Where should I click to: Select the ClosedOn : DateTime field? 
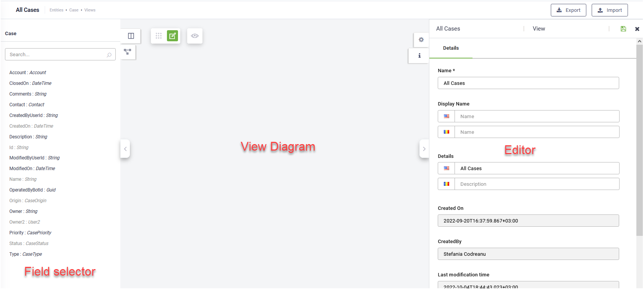30,83
